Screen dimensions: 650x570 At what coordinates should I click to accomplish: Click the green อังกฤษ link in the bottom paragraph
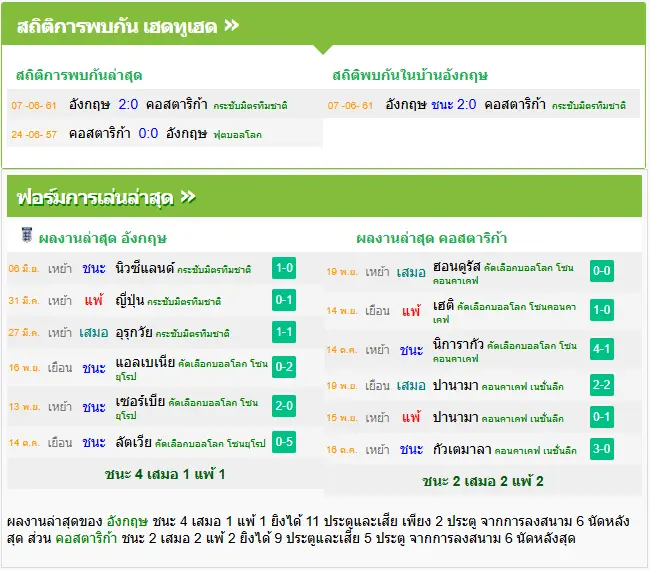coord(127,521)
